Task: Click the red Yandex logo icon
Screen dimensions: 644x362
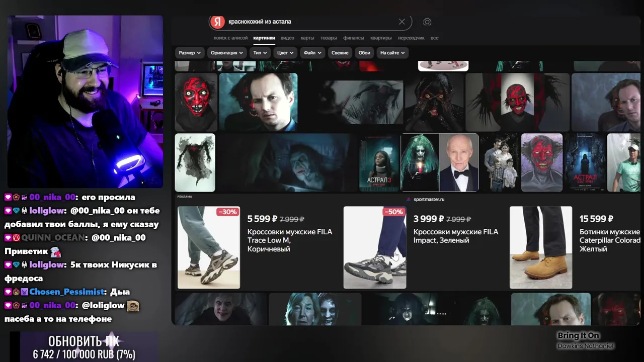Action: (217, 22)
